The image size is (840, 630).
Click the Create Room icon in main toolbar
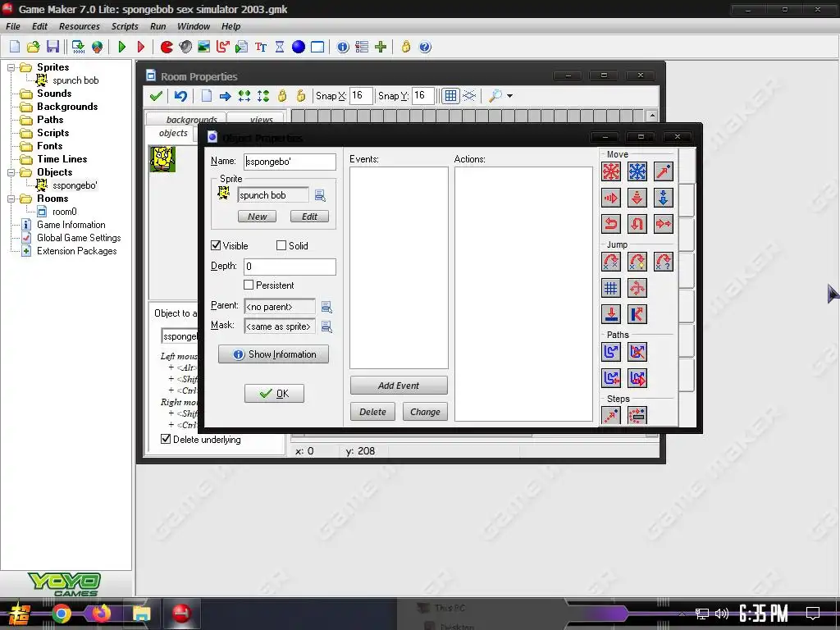click(317, 47)
